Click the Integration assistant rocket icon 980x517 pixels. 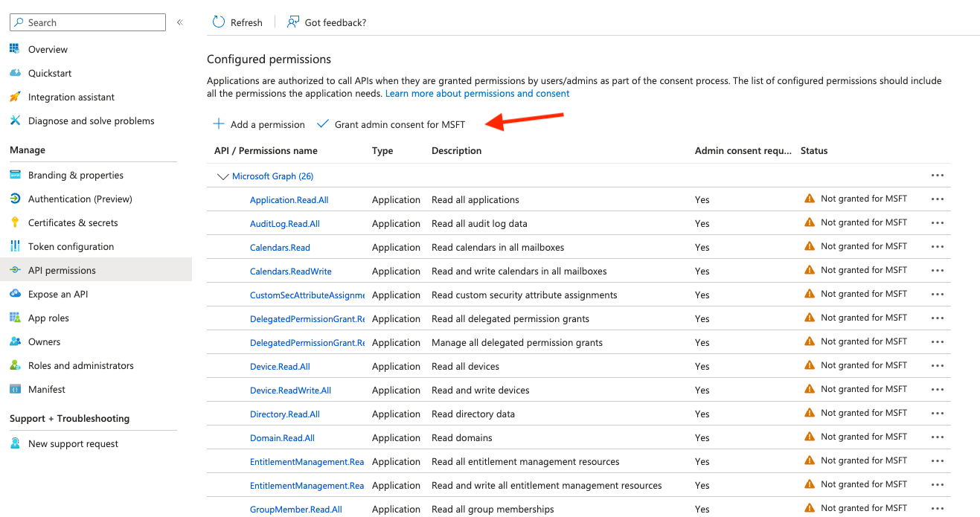tap(15, 97)
